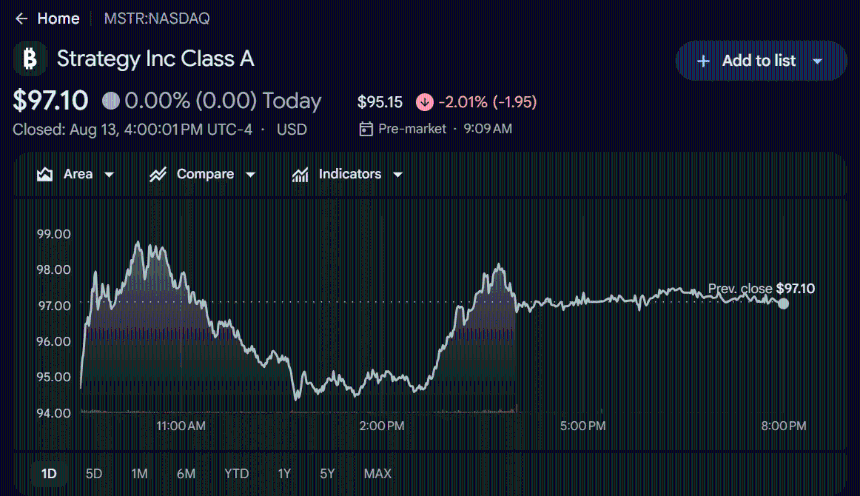Select the MAX time range tab
860x496 pixels.
(x=377, y=474)
